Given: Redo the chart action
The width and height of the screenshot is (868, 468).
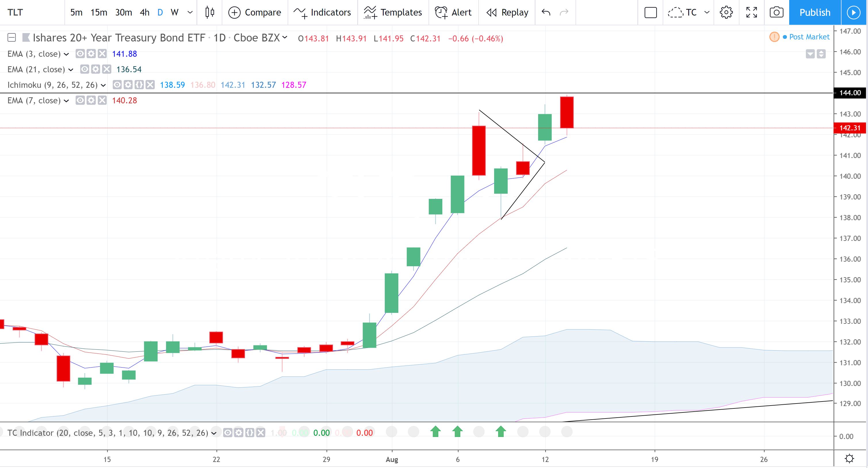Looking at the screenshot, I should 564,12.
